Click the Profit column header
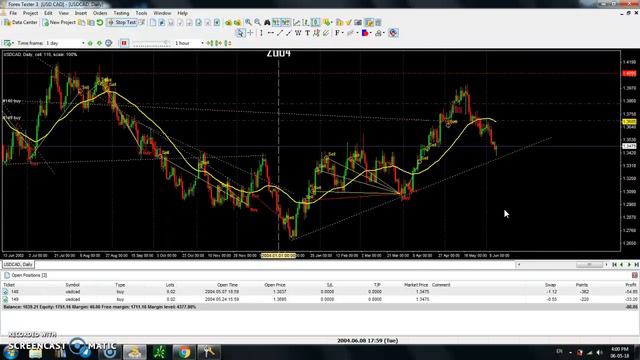Image resolution: width=640 pixels, height=360 pixels. click(x=631, y=285)
